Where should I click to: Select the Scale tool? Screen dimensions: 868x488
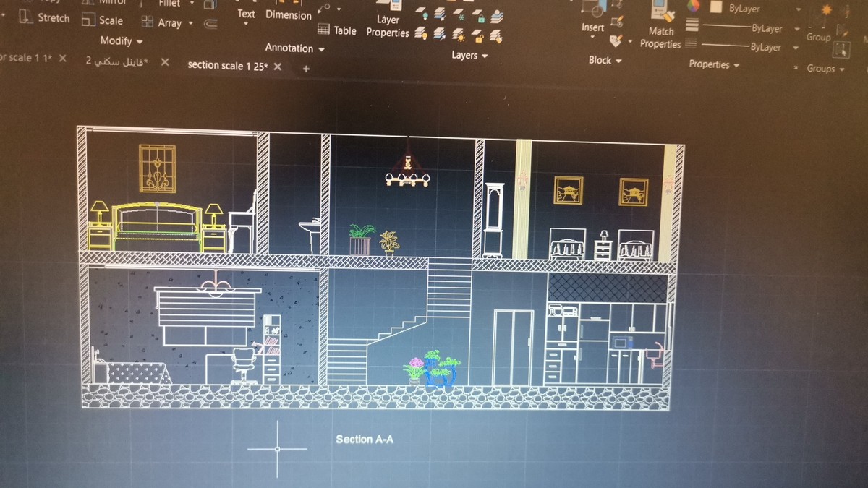click(103, 20)
